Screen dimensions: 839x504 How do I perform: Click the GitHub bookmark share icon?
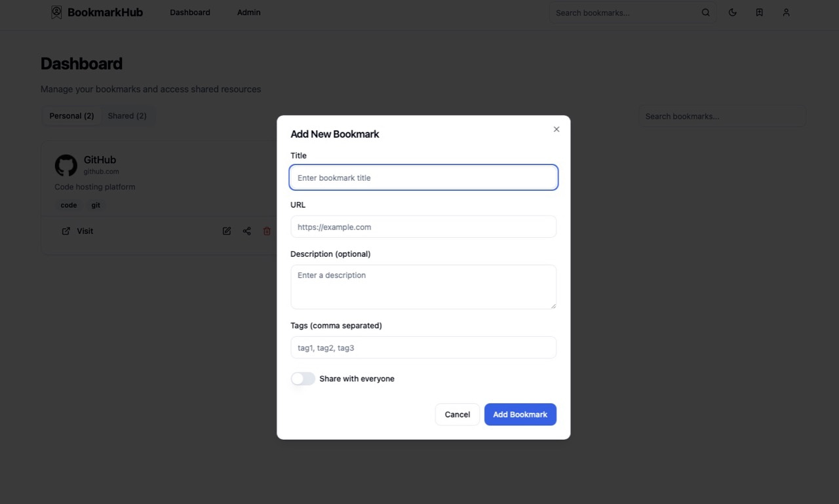point(247,231)
